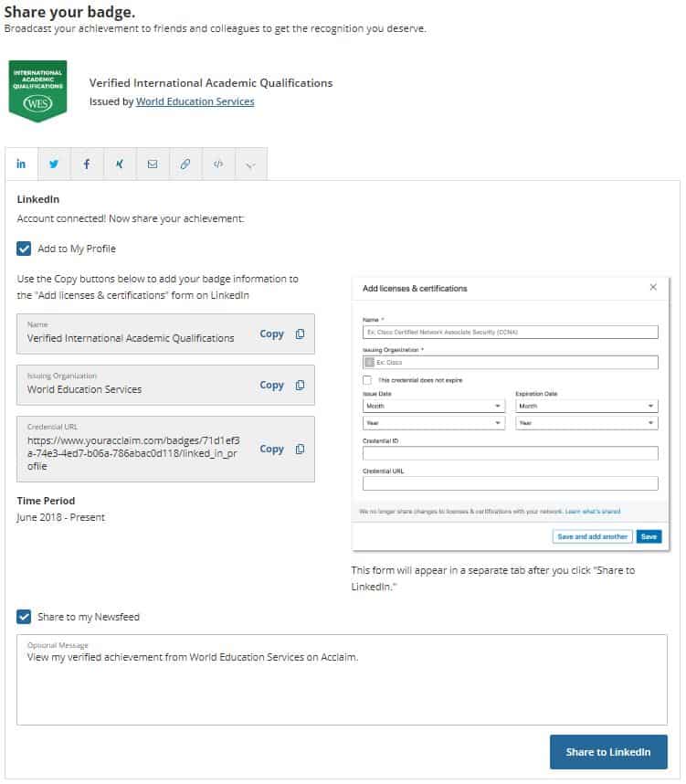686x784 pixels.
Task: Close the Add licenses & certifications dialog
Action: coord(654,287)
